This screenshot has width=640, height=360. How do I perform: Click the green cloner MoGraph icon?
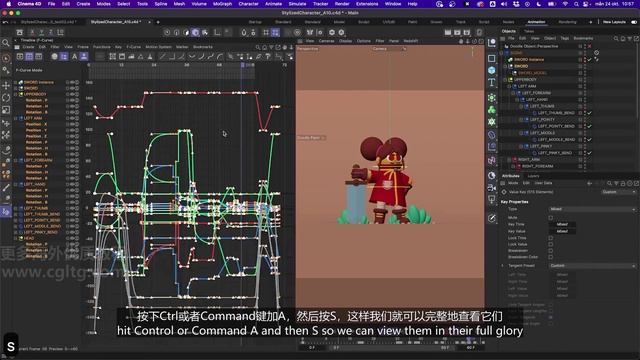[x=492, y=109]
